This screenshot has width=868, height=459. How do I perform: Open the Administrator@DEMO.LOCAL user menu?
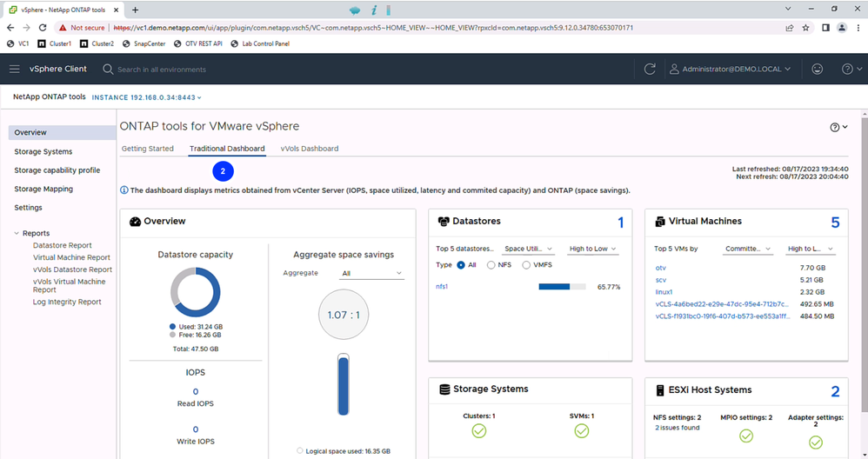pos(729,69)
